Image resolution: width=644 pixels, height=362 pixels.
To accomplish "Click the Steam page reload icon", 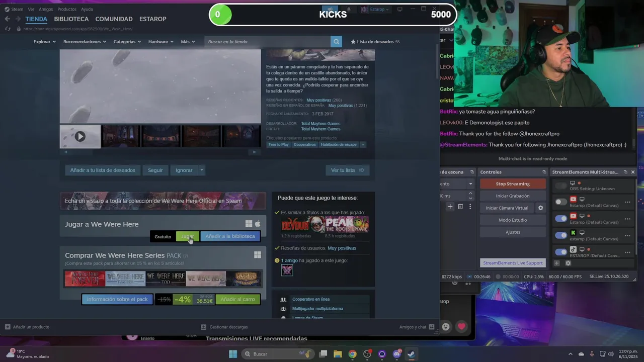I will click(x=7, y=29).
